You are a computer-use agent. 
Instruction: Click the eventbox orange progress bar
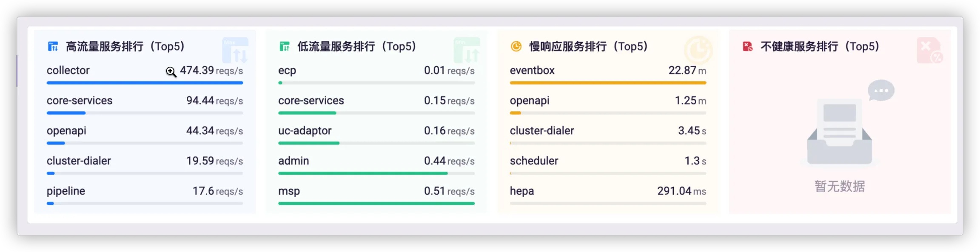[x=608, y=83]
